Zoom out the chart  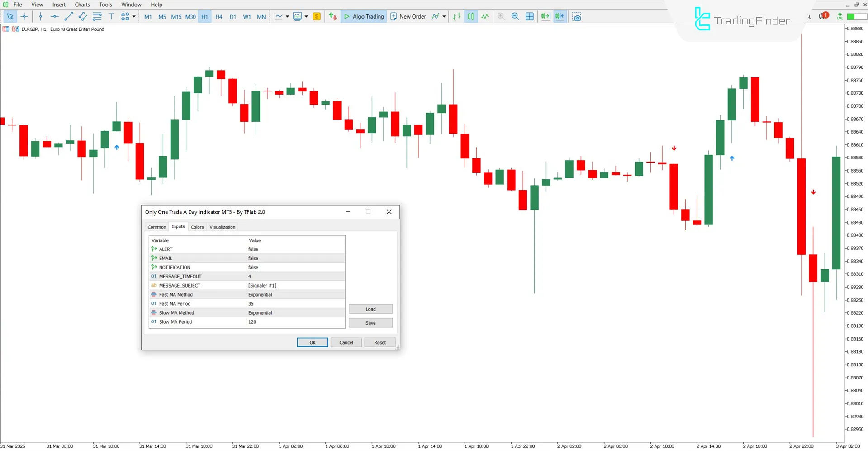[515, 16]
